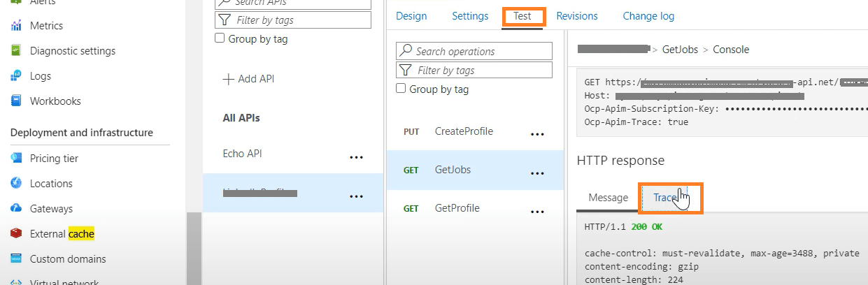Screen dimensions: 868x285
Task: Click the content-encoding: gzip line
Action: pos(641,266)
